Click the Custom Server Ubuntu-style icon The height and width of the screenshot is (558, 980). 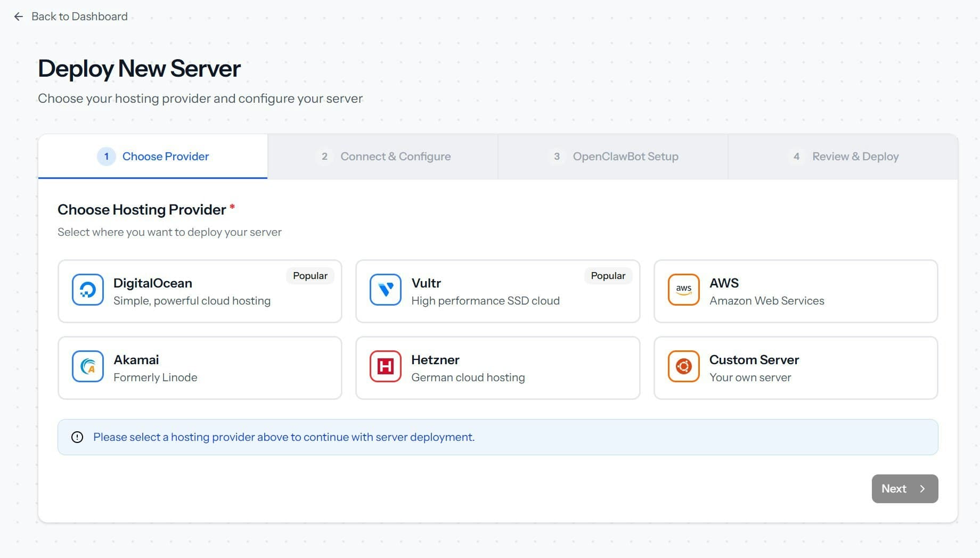click(683, 366)
